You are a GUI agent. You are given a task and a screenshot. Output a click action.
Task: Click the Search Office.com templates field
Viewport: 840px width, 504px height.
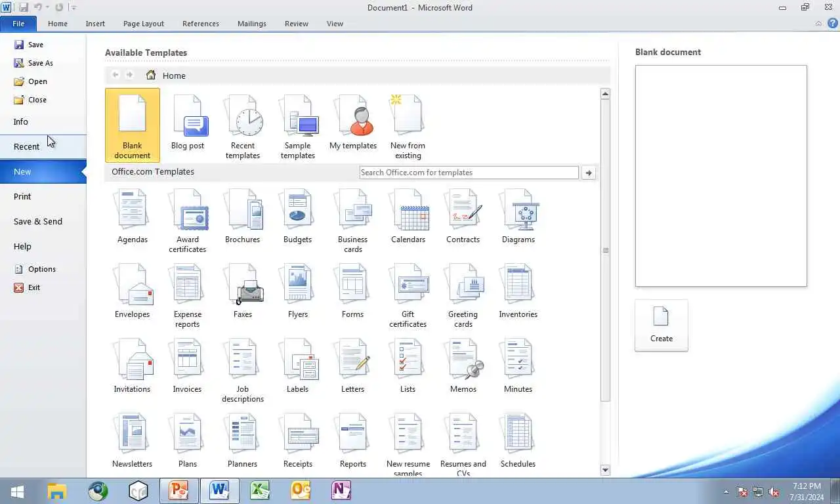pyautogui.click(x=469, y=173)
